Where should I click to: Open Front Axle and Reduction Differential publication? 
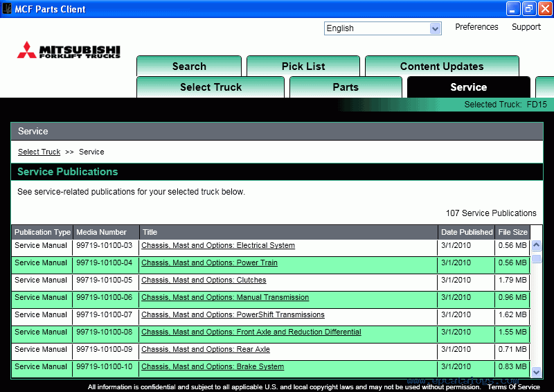coord(251,332)
